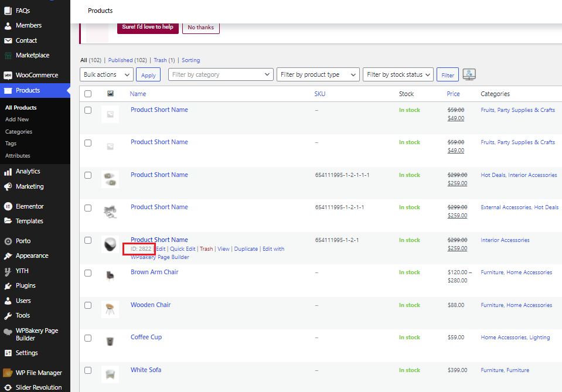The width and height of the screenshot is (562, 392).
Task: Click the Elementor logo icon
Action: (x=8, y=206)
